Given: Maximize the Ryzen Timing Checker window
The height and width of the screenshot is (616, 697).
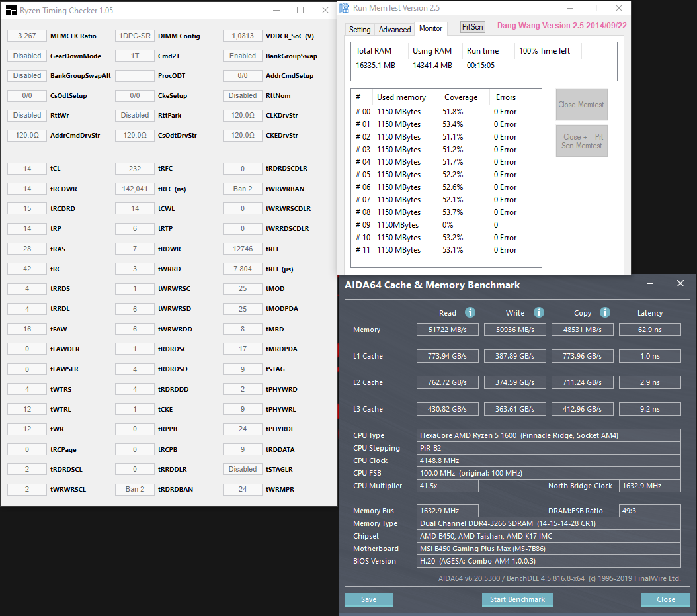Looking at the screenshot, I should click(300, 10).
